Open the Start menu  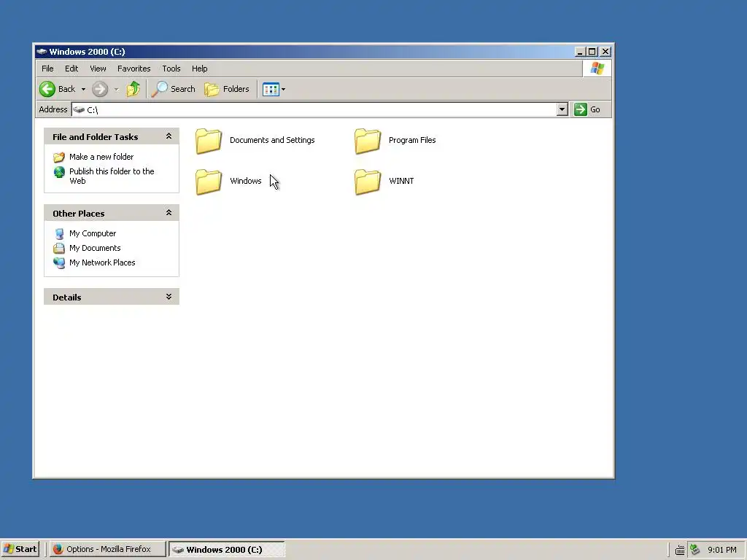click(20, 549)
